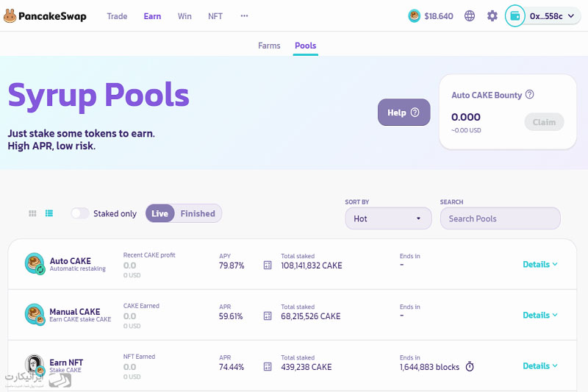The width and height of the screenshot is (588, 392).
Task: Click the Earn NFT pool name
Action: [x=66, y=363]
